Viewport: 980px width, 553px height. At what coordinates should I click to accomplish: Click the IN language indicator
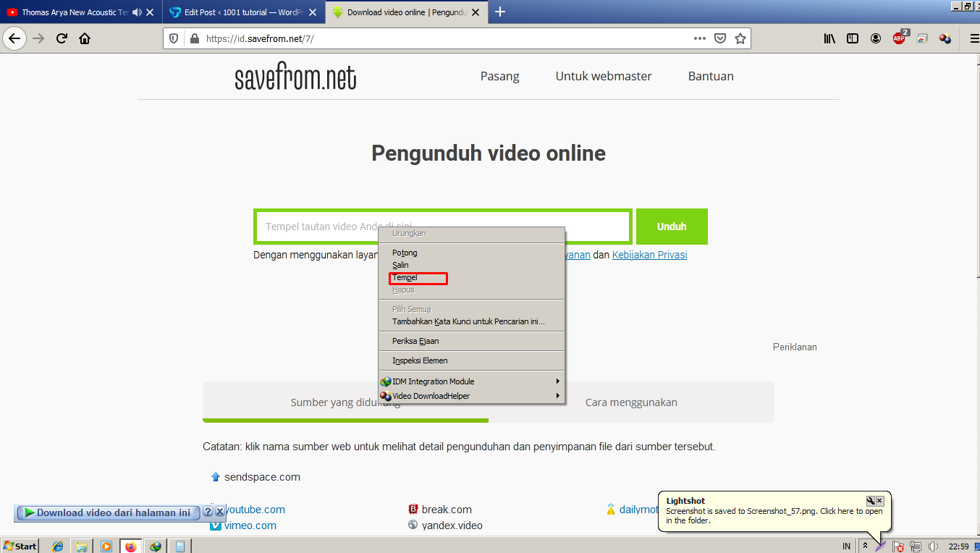[846, 546]
